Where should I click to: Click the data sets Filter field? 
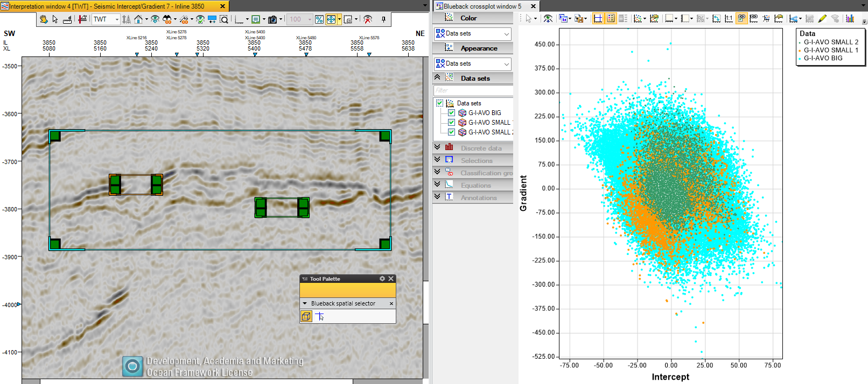point(473,90)
